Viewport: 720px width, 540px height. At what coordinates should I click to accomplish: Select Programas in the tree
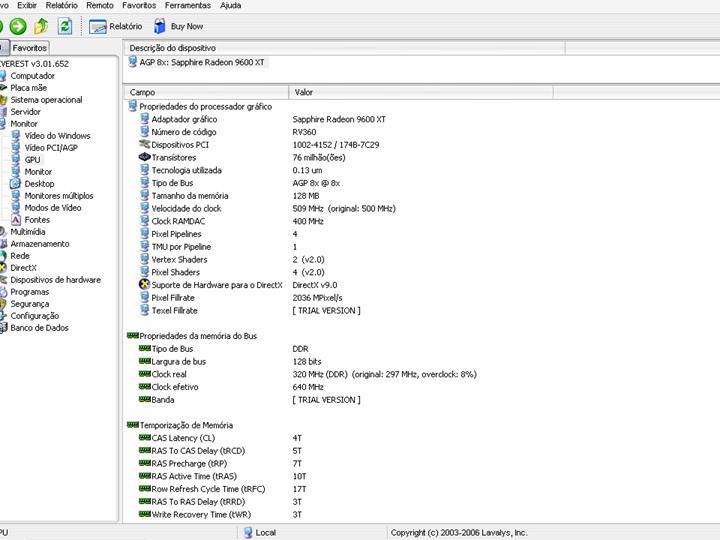pos(29,292)
